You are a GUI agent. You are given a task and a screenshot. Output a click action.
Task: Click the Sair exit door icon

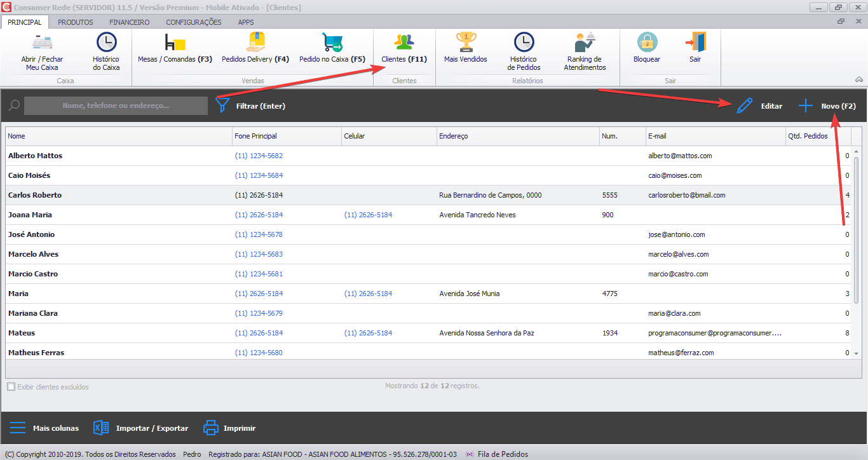pyautogui.click(x=695, y=42)
